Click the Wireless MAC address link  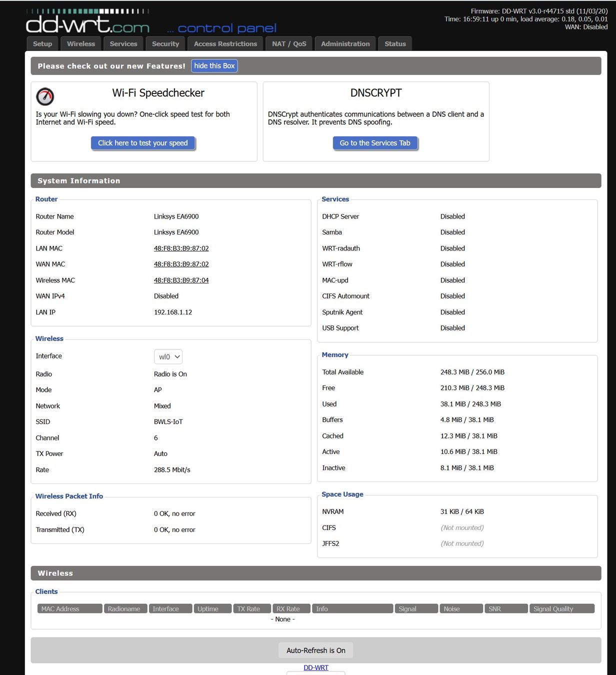tap(181, 280)
